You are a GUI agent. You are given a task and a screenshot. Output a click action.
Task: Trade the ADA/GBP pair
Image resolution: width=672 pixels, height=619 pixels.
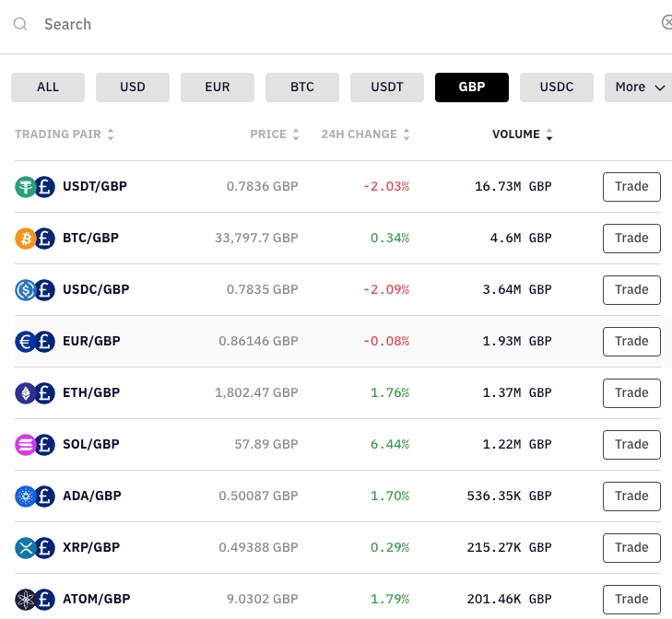pyautogui.click(x=631, y=496)
